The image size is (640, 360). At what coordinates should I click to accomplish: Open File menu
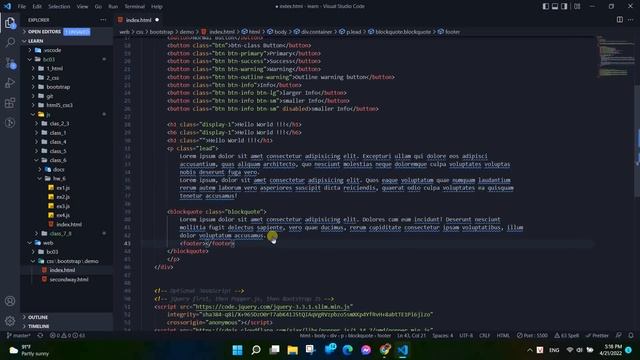[x=22, y=7]
